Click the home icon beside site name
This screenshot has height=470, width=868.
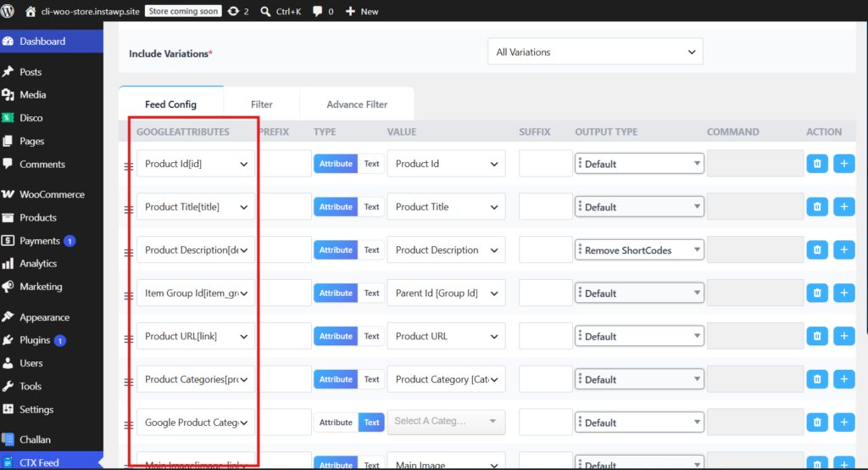[31, 11]
